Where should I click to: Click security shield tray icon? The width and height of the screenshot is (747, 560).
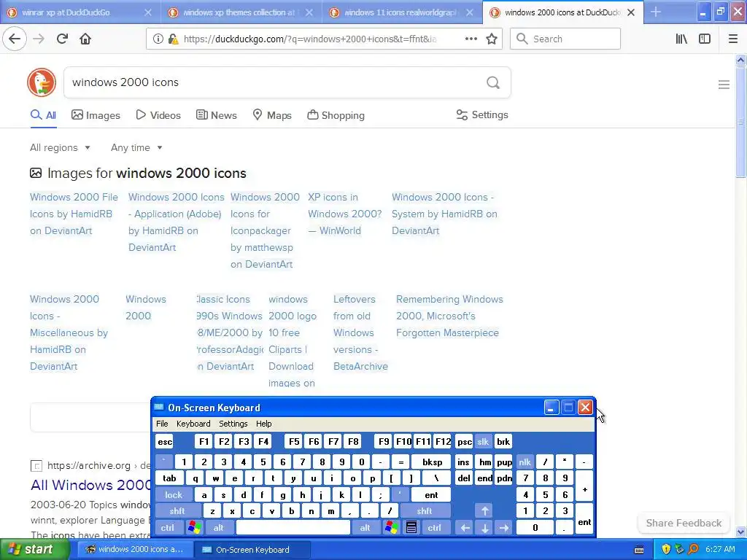click(666, 550)
